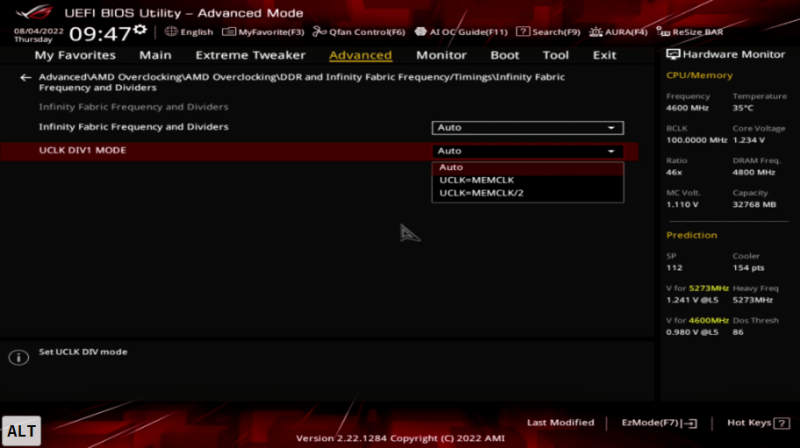Click the English language globe icon
The image size is (800, 448).
[171, 32]
